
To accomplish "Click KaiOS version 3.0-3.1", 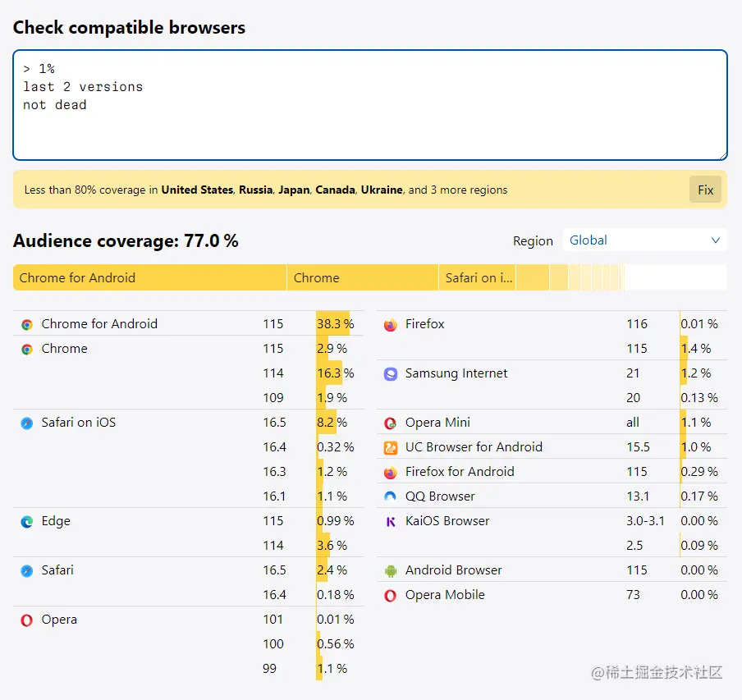I will tap(645, 521).
